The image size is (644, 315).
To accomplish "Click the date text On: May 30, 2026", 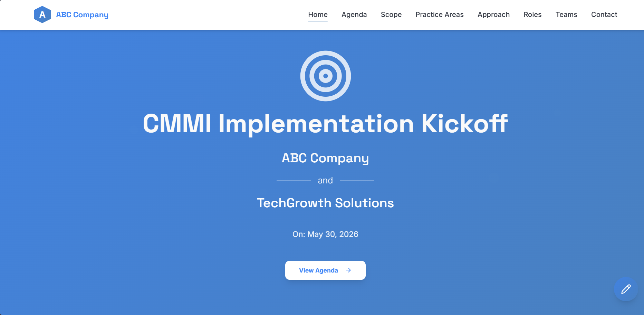I will pyautogui.click(x=325, y=234).
